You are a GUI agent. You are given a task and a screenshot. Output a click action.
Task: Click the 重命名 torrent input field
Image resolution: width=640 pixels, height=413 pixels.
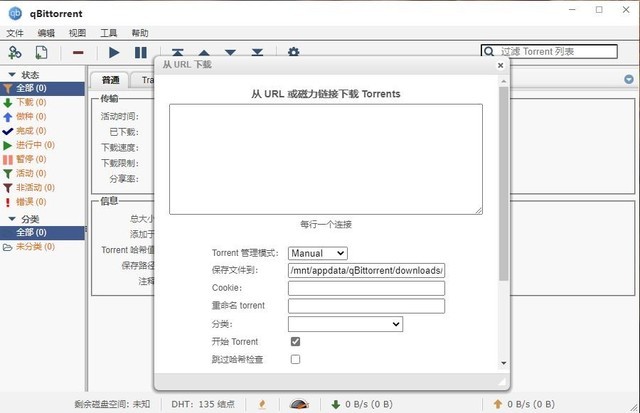[x=367, y=306]
